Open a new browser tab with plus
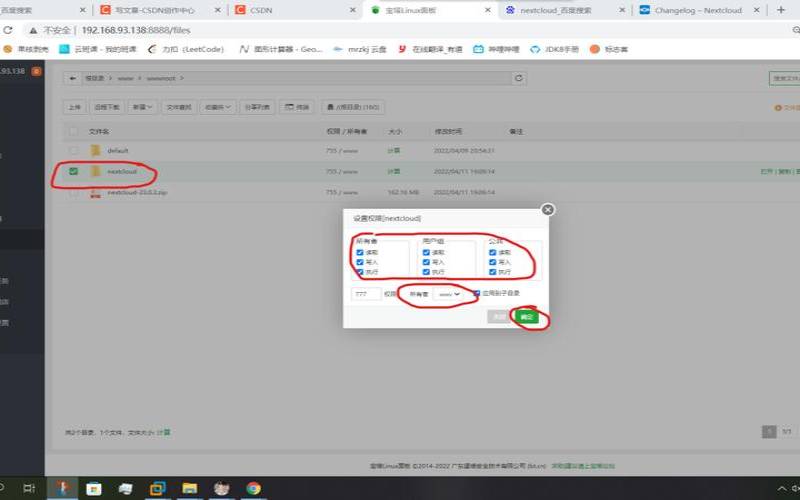 click(781, 10)
